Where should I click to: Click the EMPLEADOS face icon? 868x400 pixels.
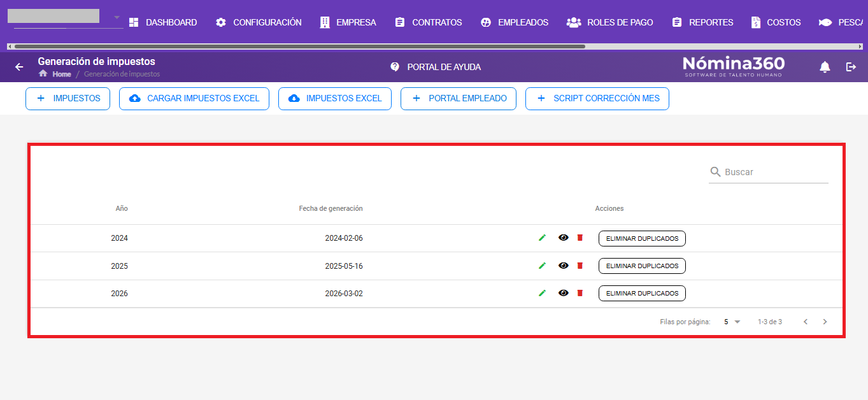point(486,22)
